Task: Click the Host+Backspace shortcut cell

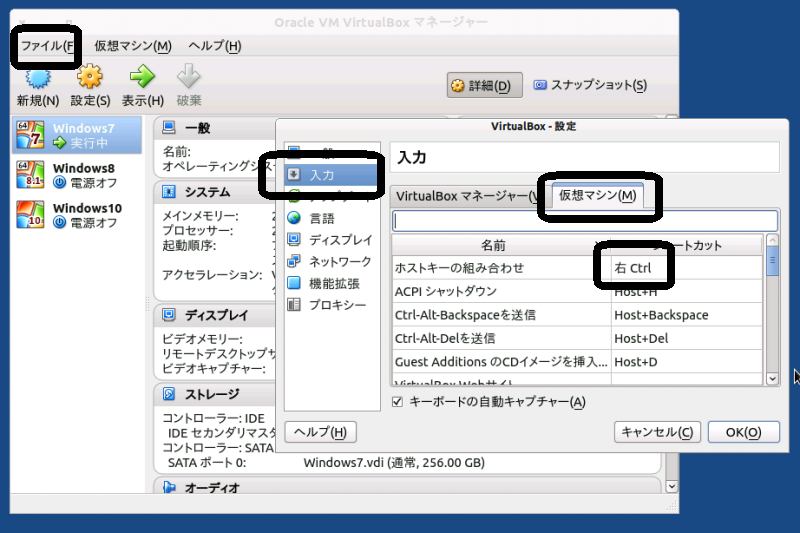Action: click(x=686, y=315)
